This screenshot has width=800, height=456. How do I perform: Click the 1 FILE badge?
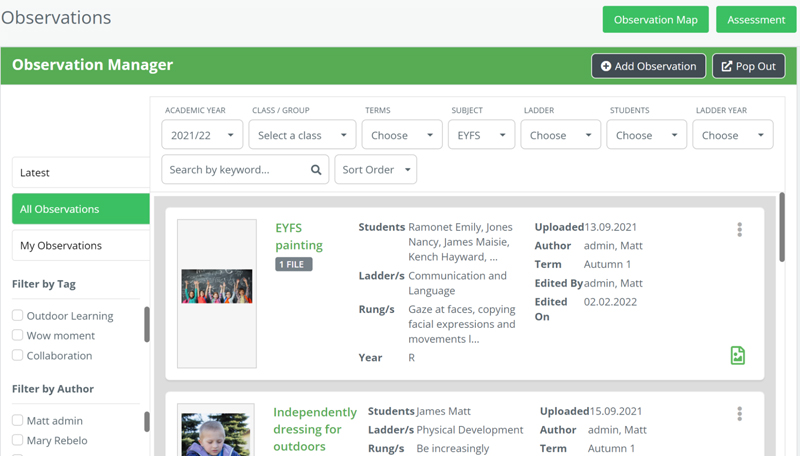294,264
